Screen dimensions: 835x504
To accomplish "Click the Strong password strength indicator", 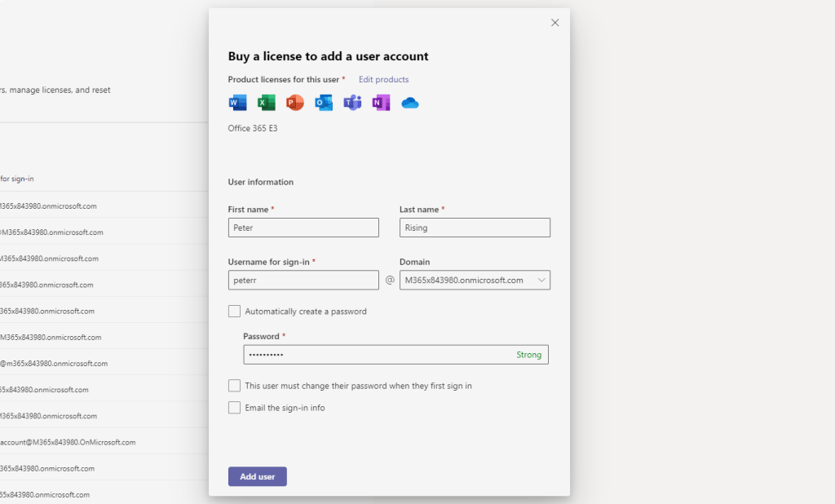I will (x=528, y=355).
